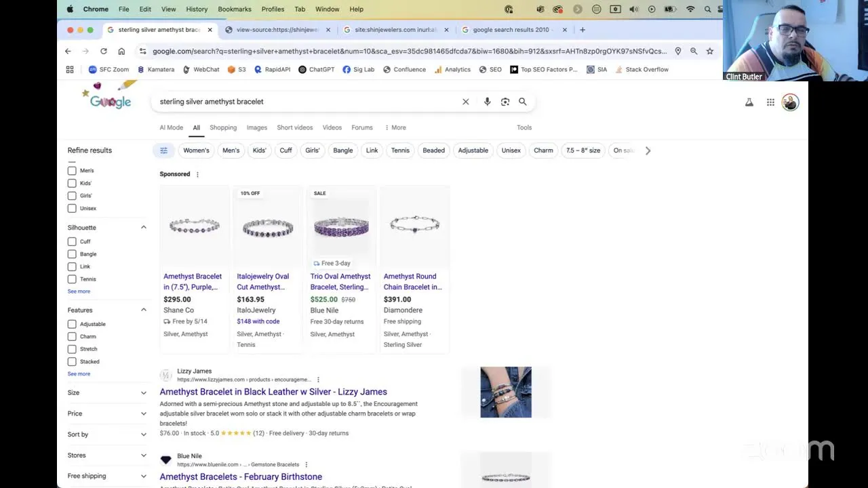Open Amethyst Bracelet Lizzy James result link
868x488 pixels.
(273, 392)
